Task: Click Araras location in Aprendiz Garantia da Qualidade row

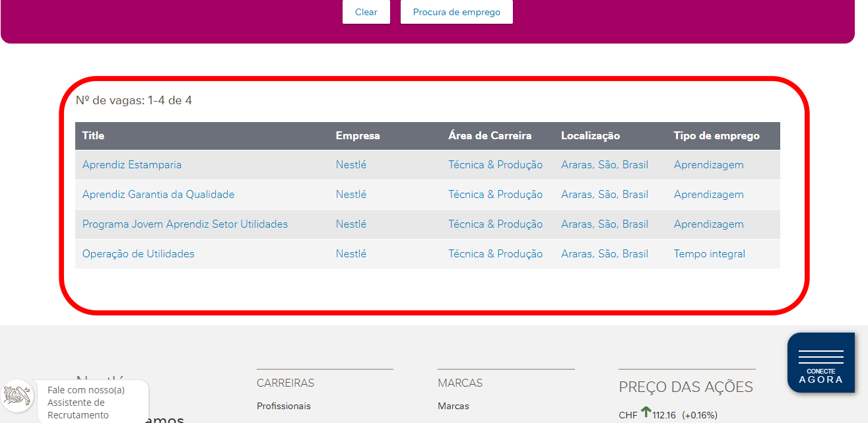Action: 604,195
